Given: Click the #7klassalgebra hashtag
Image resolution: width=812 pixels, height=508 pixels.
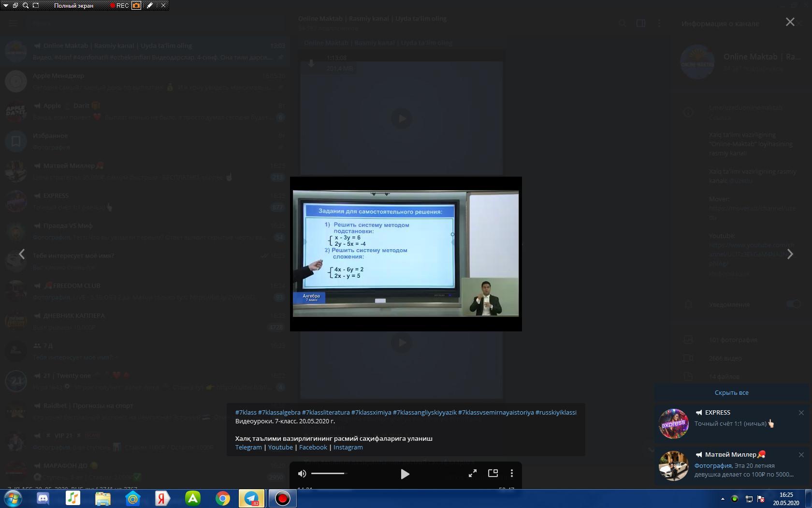Looking at the screenshot, I should (279, 413).
